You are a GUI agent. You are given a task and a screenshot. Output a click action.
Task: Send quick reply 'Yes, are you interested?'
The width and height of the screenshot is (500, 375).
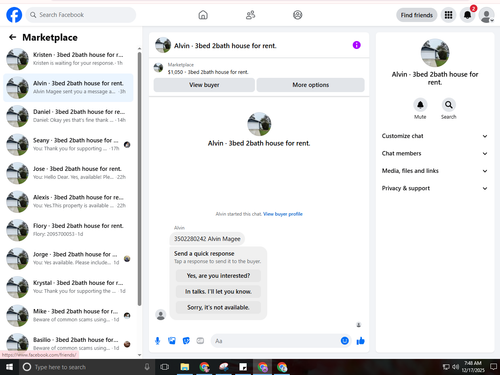218,276
